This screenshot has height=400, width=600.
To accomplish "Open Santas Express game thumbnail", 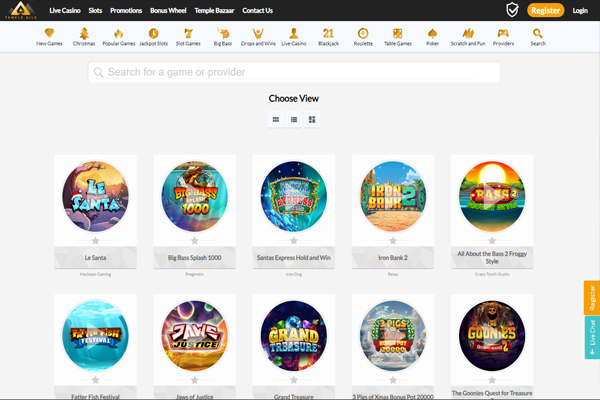I will (x=293, y=196).
